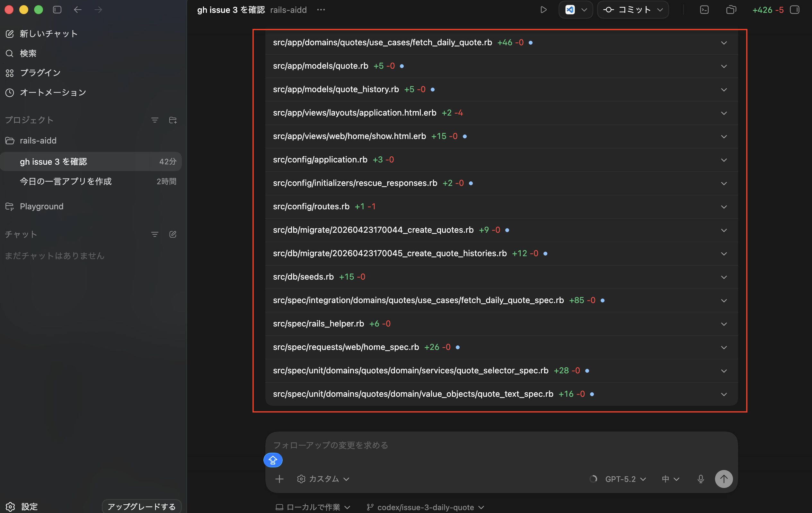Click the back navigation arrow
812x513 pixels.
77,10
